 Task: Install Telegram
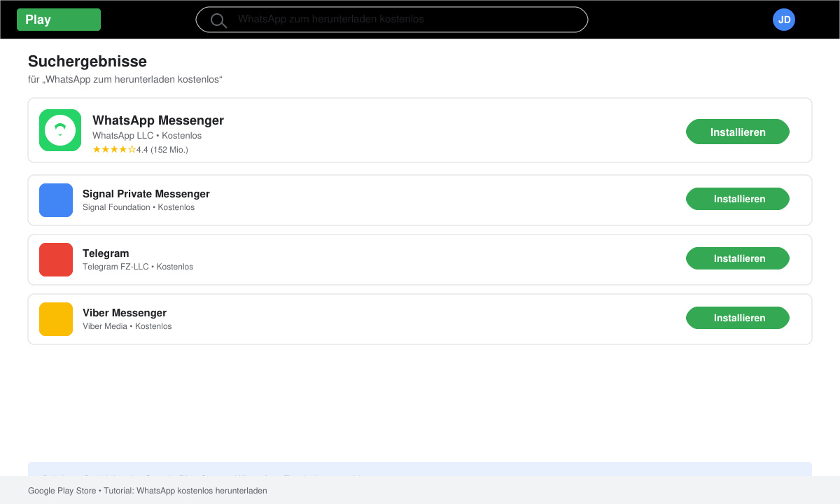(x=738, y=258)
